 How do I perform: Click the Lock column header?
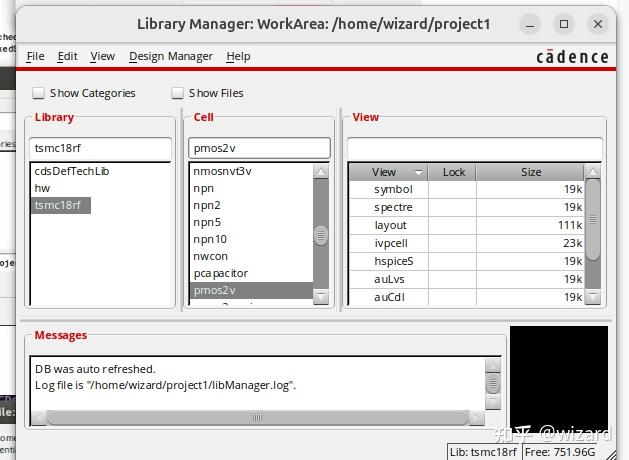click(x=452, y=172)
